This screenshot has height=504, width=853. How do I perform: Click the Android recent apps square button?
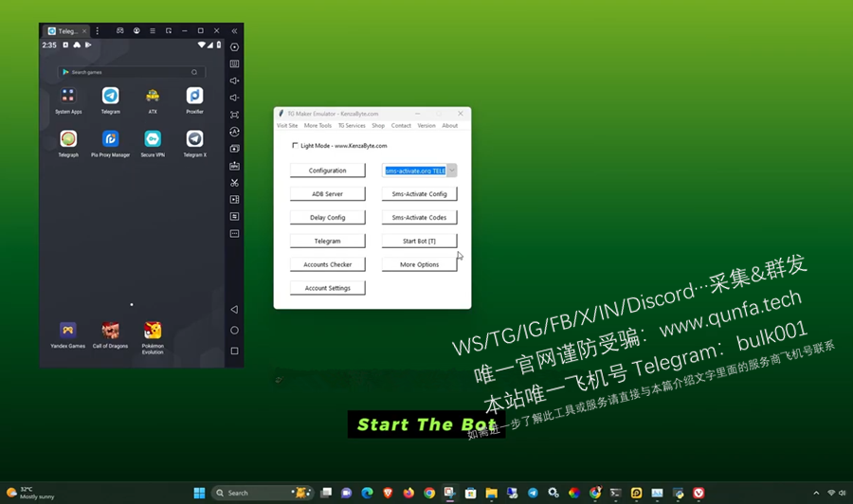(234, 351)
